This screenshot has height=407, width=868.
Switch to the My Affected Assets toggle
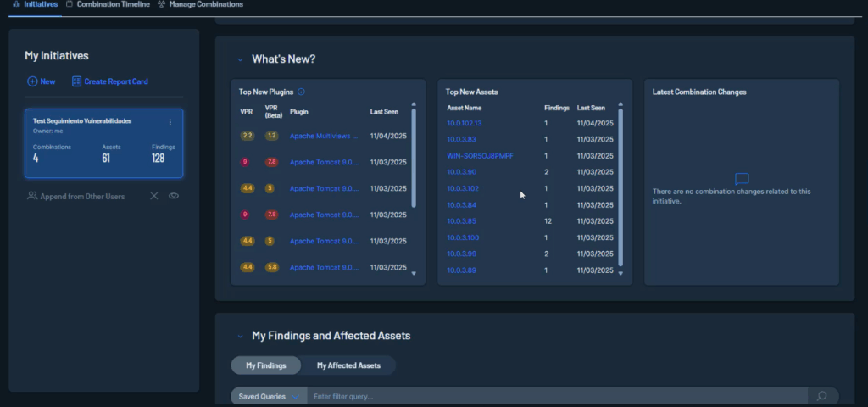tap(348, 365)
